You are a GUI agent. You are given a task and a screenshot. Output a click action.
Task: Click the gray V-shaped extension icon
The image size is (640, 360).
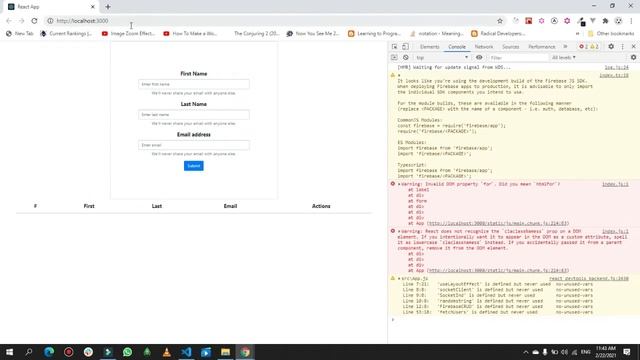click(x=593, y=21)
